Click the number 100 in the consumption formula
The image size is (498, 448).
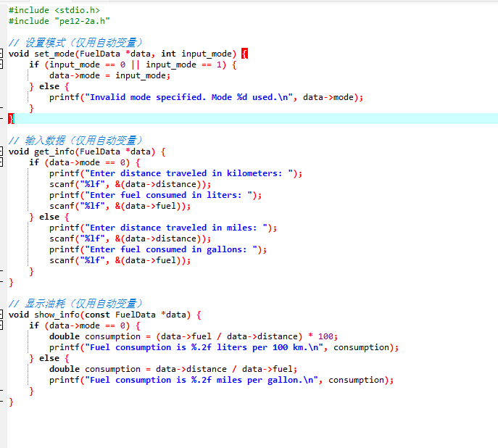(x=325, y=336)
